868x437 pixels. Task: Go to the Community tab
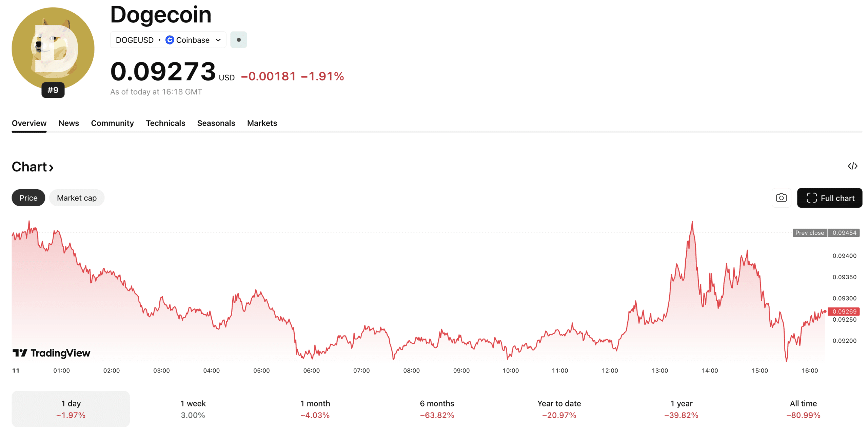coord(112,123)
